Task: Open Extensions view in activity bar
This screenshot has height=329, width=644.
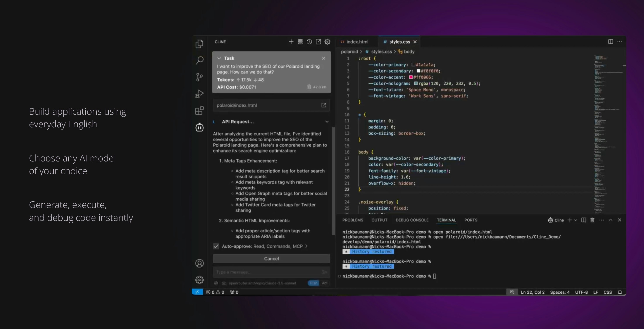Action: 199,111
